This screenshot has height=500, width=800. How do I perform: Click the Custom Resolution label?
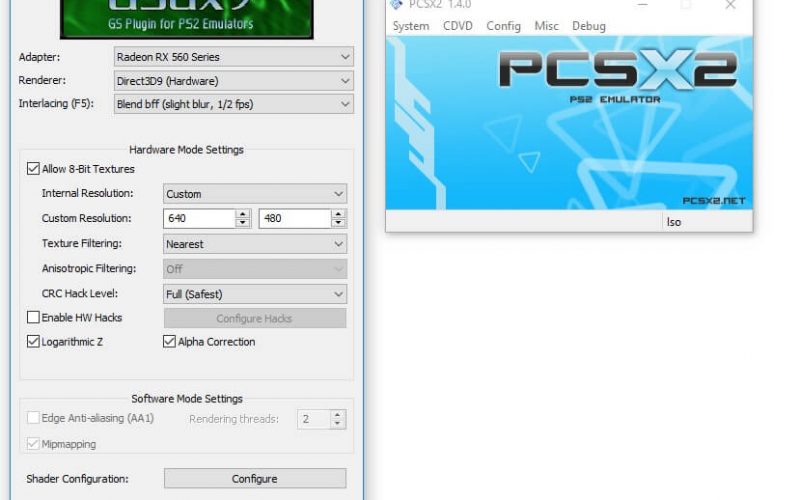click(87, 218)
